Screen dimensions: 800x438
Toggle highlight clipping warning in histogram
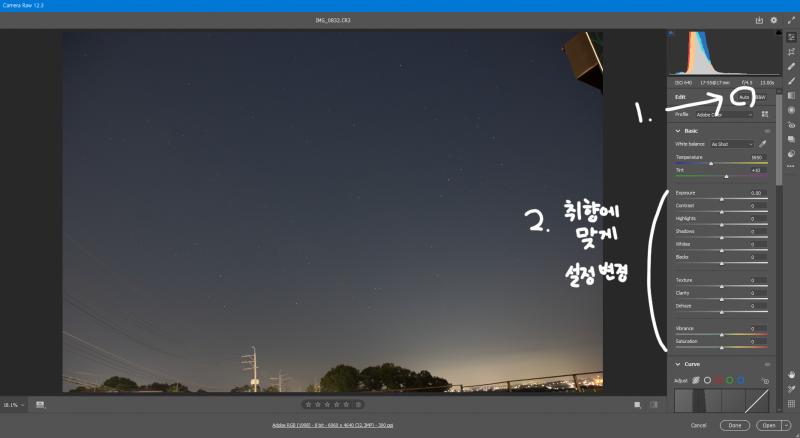pos(779,33)
